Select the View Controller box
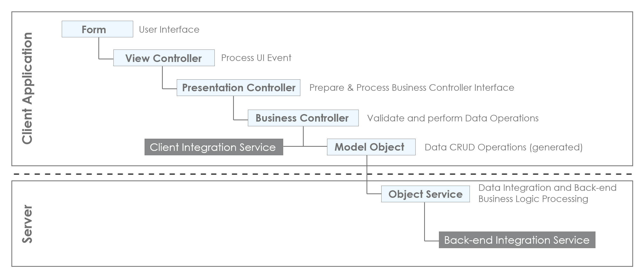Screen dimensions: 644x280 click(164, 58)
